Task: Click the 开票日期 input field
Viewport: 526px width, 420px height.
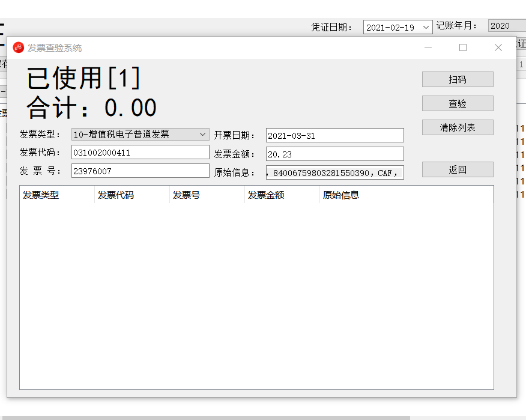Action: click(x=334, y=136)
